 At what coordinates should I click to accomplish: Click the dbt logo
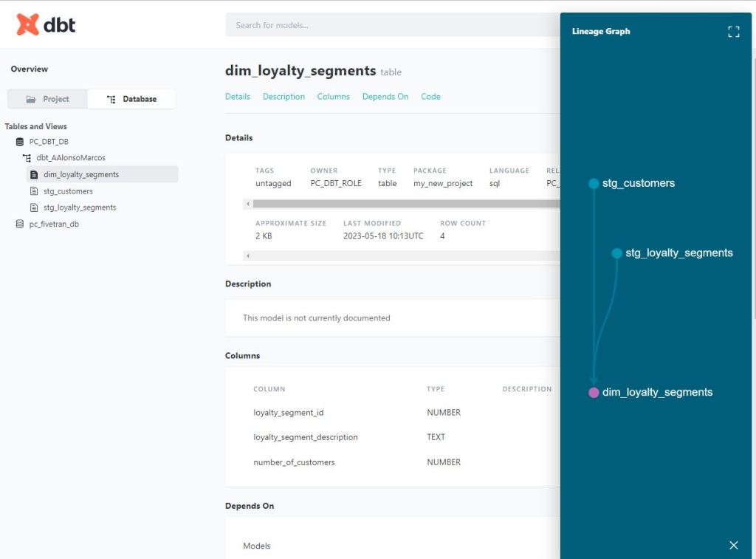pos(46,25)
